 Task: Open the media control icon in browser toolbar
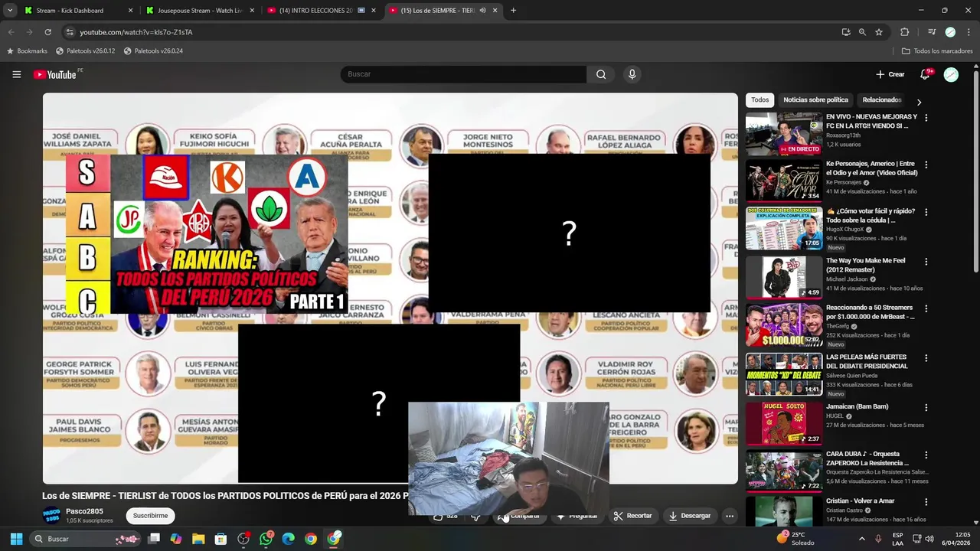[932, 32]
